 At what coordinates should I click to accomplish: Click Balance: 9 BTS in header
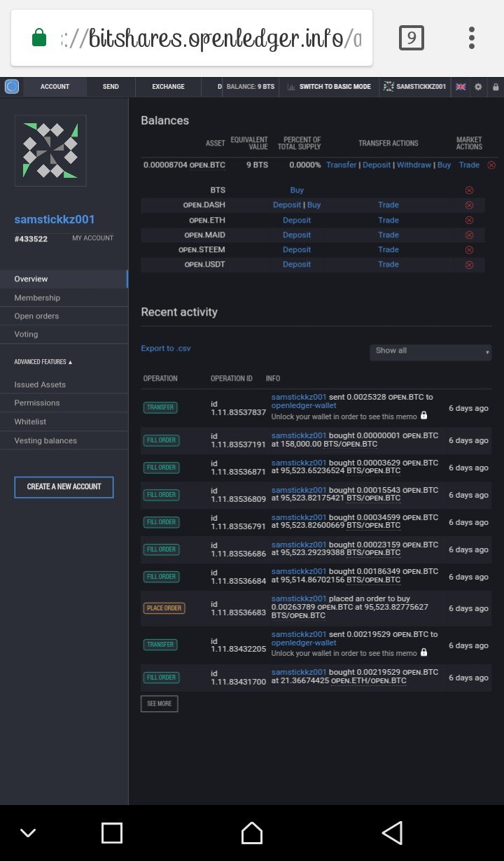coord(251,87)
